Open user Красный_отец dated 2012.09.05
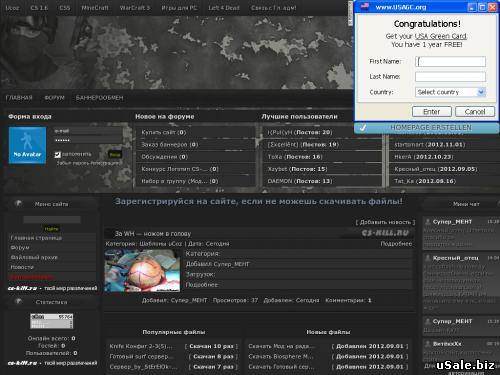 (x=436, y=169)
